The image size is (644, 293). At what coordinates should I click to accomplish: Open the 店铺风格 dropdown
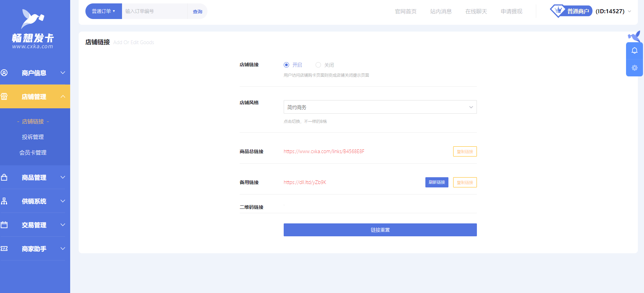(380, 107)
